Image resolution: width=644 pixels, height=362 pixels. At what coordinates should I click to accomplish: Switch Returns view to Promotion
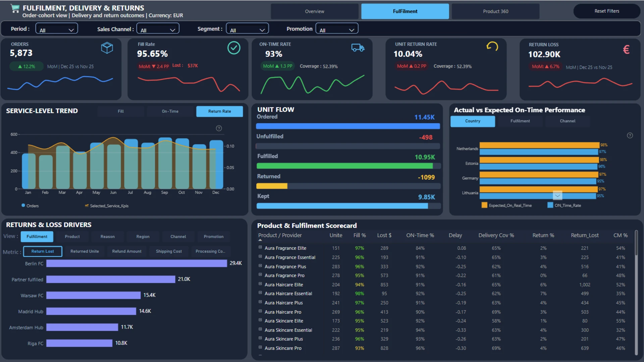point(214,237)
